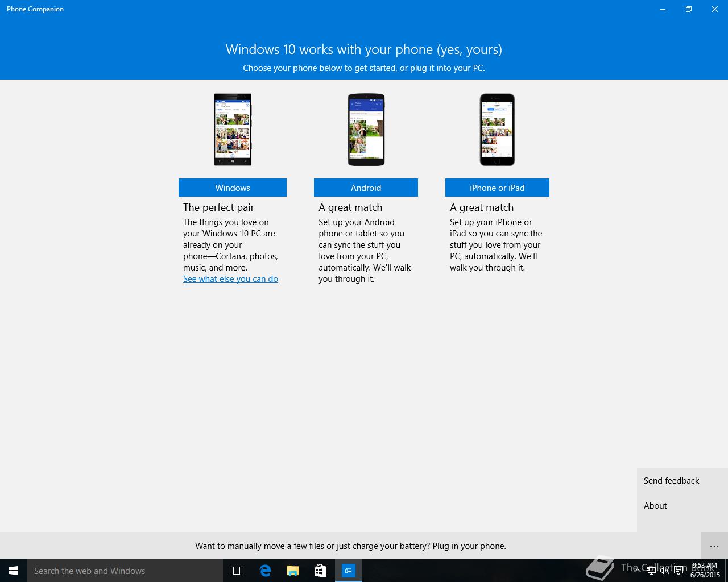Choose the Android button

coord(366,188)
